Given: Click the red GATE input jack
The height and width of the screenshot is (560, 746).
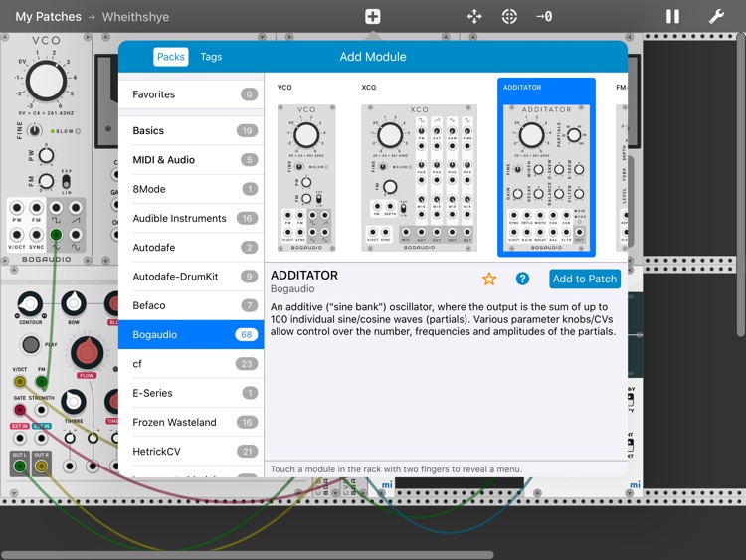Looking at the screenshot, I should click(20, 409).
